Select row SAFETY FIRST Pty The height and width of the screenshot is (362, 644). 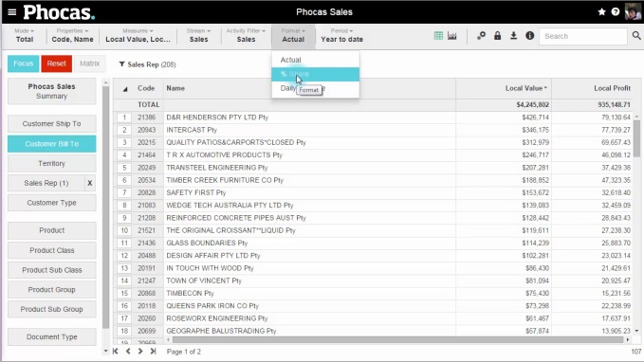196,192
